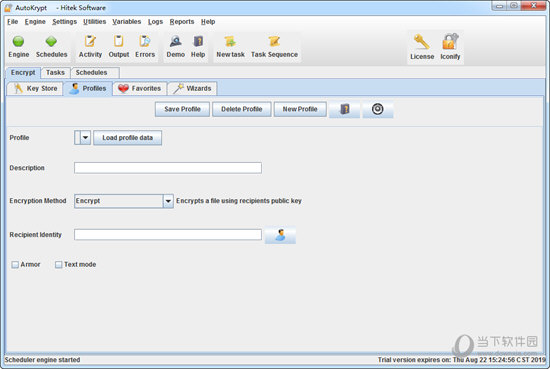Launch the Demo toolbar icon

click(175, 41)
